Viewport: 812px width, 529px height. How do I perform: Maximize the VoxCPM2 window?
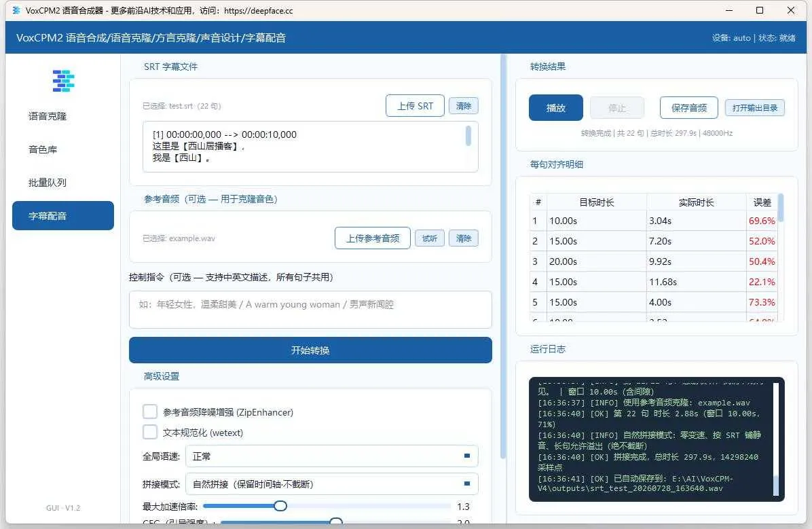tap(760, 10)
